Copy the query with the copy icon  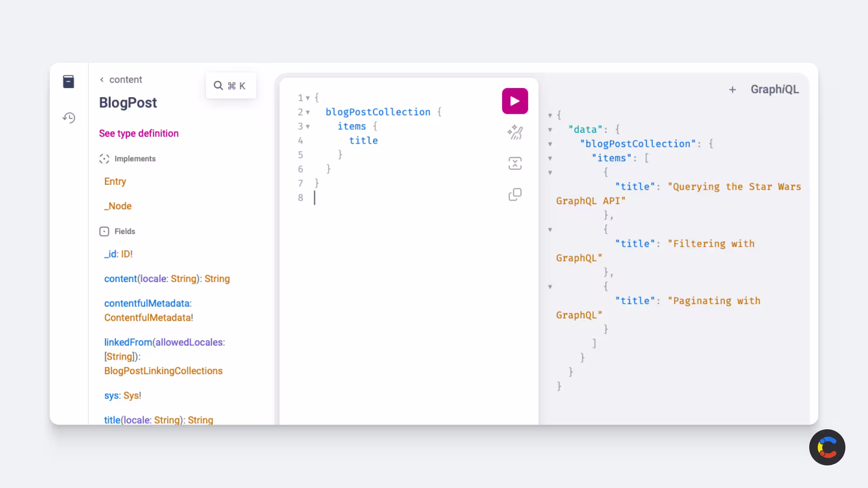pyautogui.click(x=515, y=194)
